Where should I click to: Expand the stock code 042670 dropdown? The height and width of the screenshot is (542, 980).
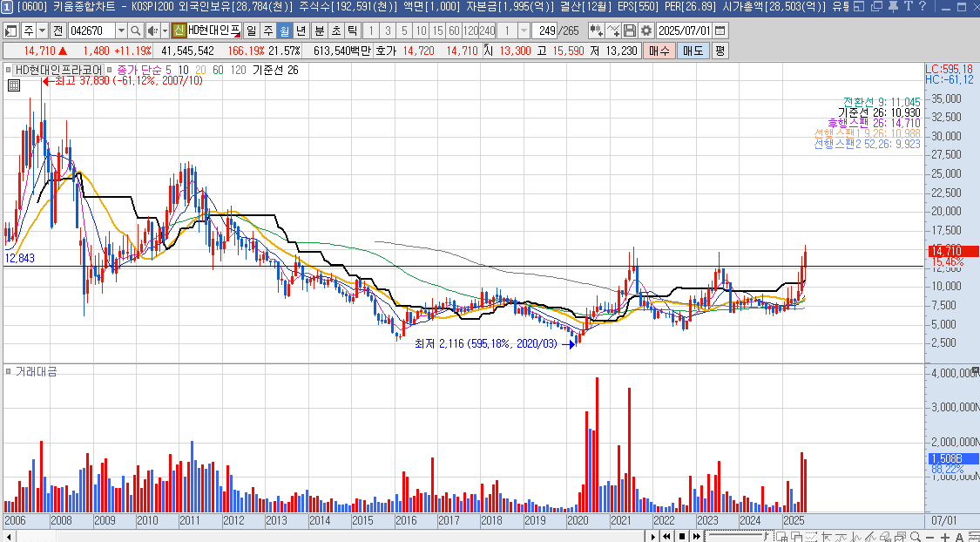(x=121, y=30)
